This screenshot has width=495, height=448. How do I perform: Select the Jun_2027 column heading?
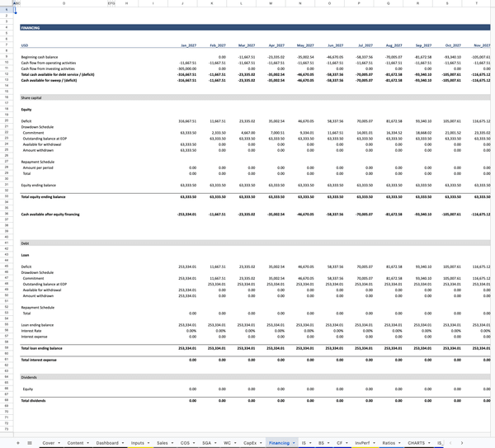point(335,45)
